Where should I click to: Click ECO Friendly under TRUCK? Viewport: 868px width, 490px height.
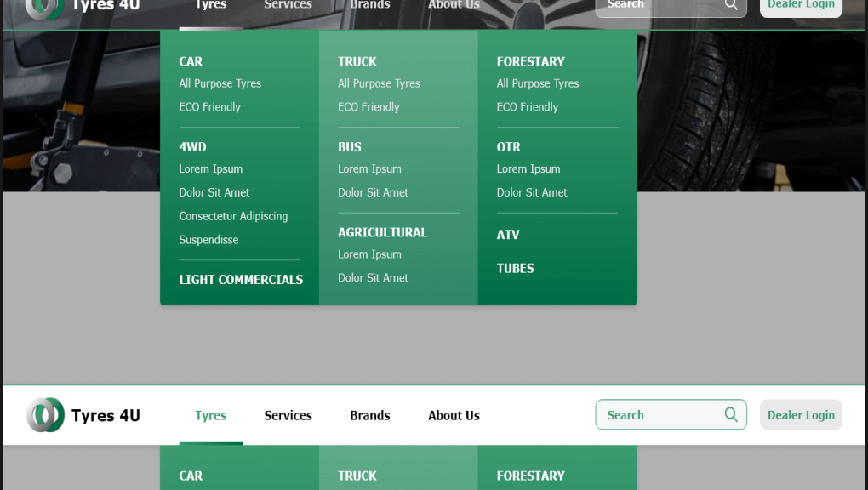point(368,107)
